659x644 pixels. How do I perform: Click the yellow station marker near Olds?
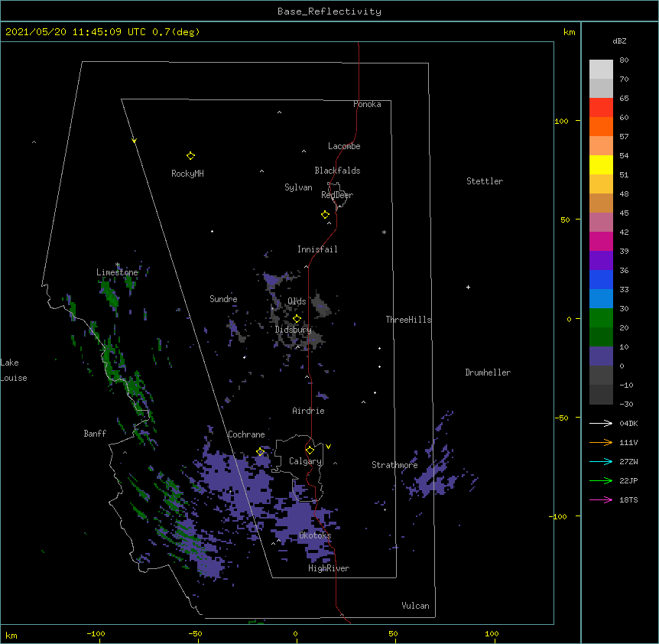point(297,319)
